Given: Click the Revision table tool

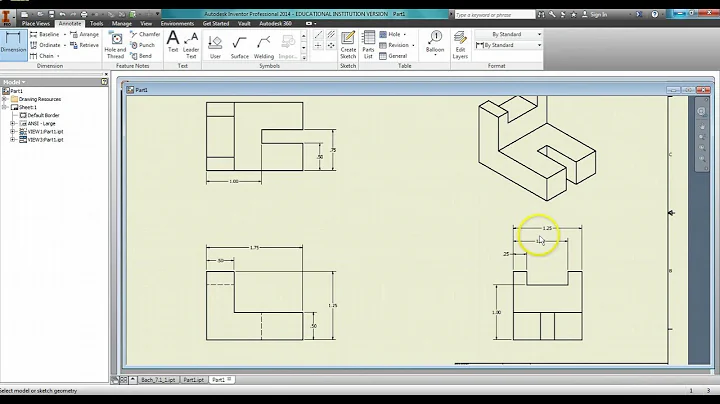Looking at the screenshot, I should coord(394,45).
